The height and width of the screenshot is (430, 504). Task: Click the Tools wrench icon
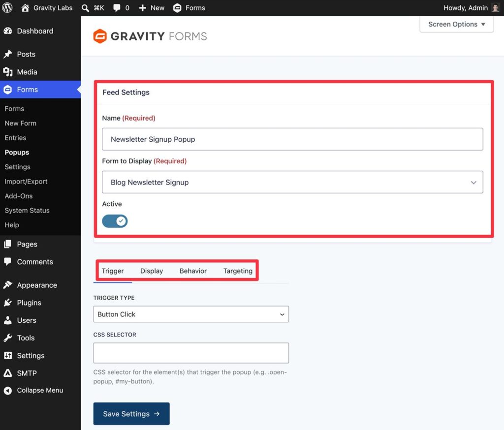pos(8,338)
